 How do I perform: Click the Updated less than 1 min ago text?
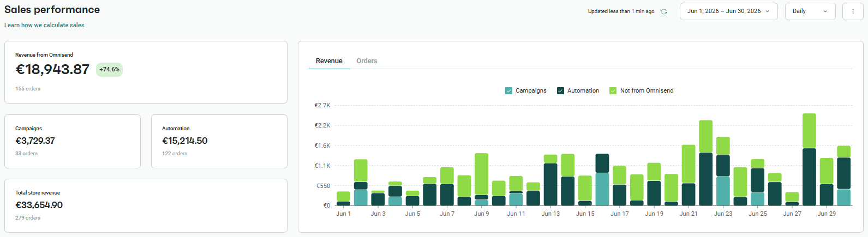coord(621,11)
